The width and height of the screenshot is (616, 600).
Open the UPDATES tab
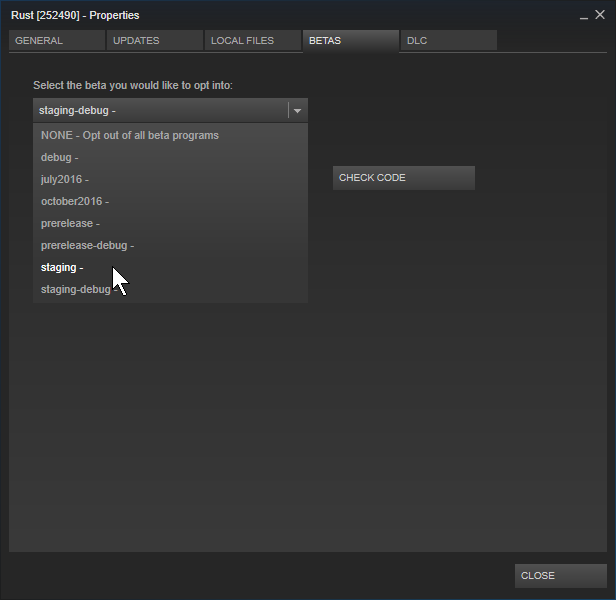[155, 40]
